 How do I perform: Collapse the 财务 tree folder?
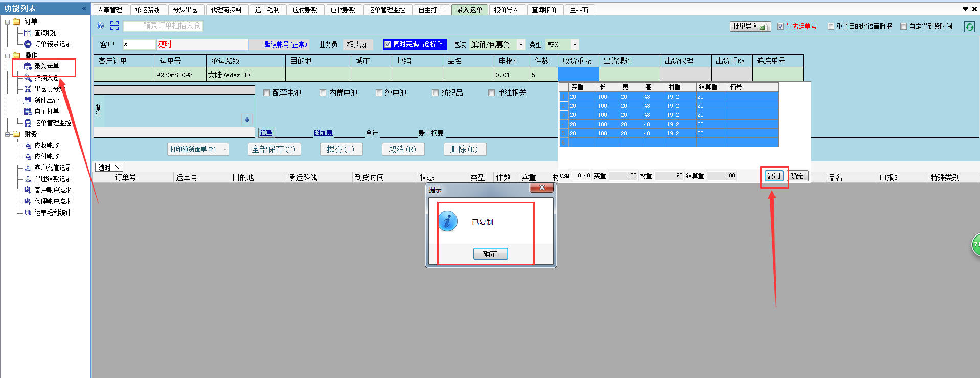8,134
